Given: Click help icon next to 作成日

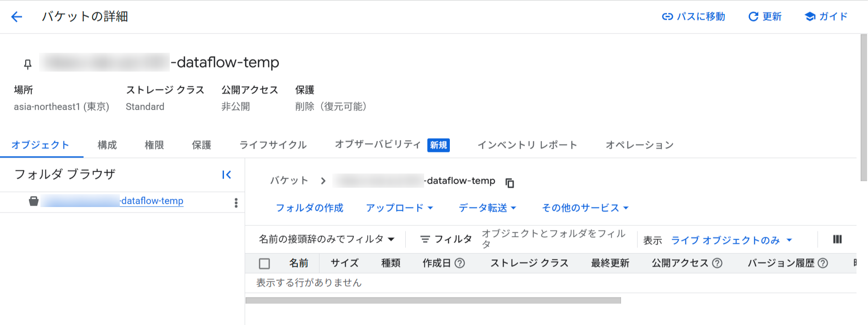Looking at the screenshot, I should tap(459, 263).
